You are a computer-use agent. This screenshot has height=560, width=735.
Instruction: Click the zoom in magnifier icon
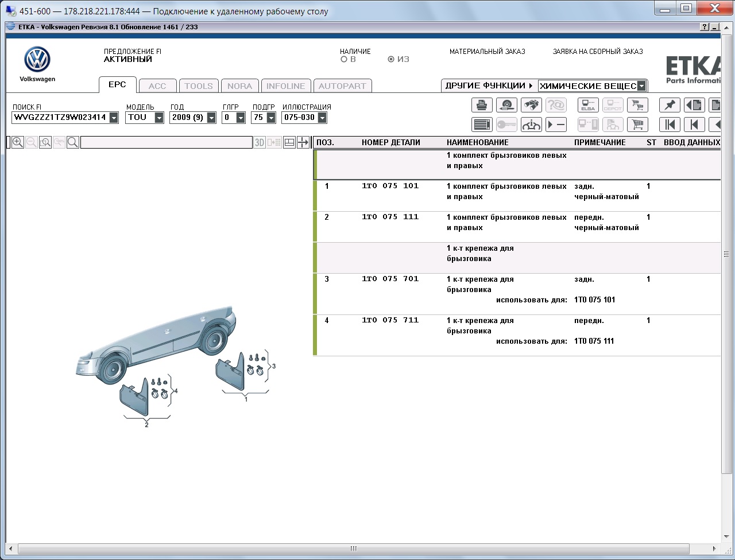(x=18, y=142)
